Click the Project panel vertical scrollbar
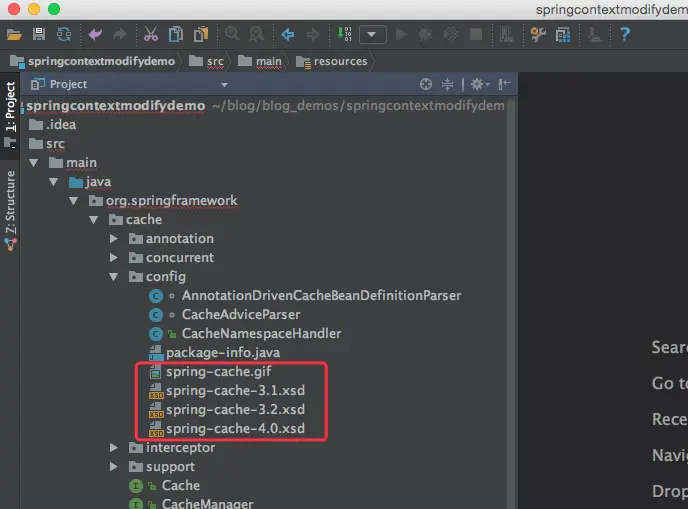 coord(511,303)
